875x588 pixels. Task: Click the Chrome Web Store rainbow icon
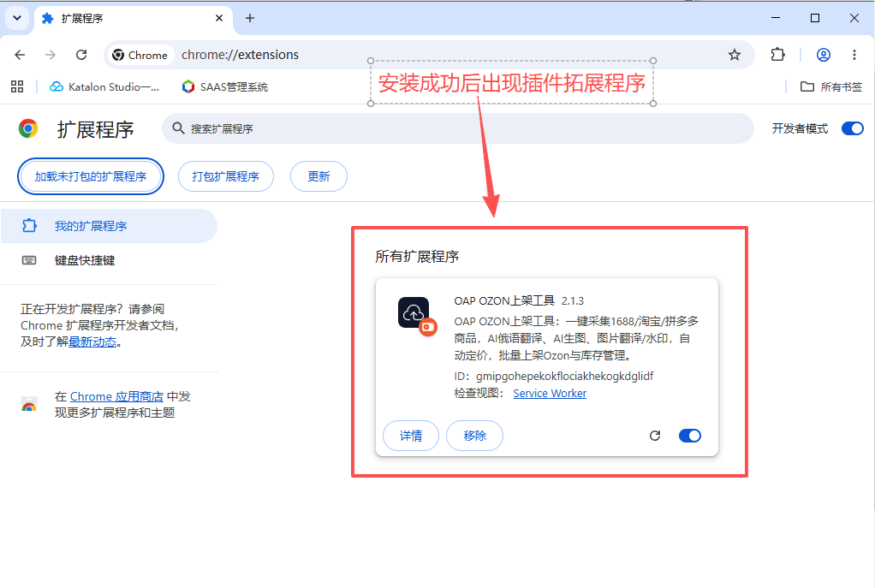(29, 405)
